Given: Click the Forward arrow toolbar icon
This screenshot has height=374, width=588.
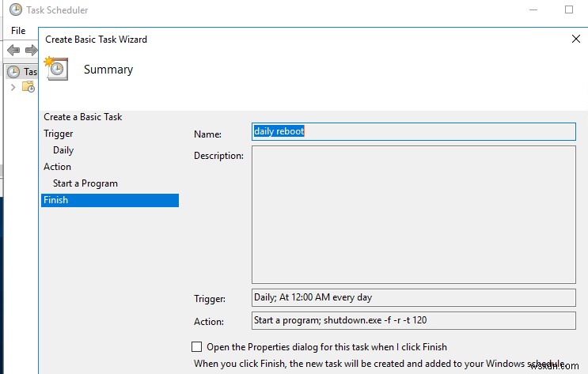Looking at the screenshot, I should pos(32,51).
